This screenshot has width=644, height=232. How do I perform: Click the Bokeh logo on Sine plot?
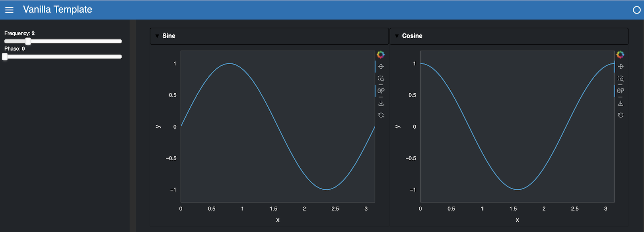381,55
